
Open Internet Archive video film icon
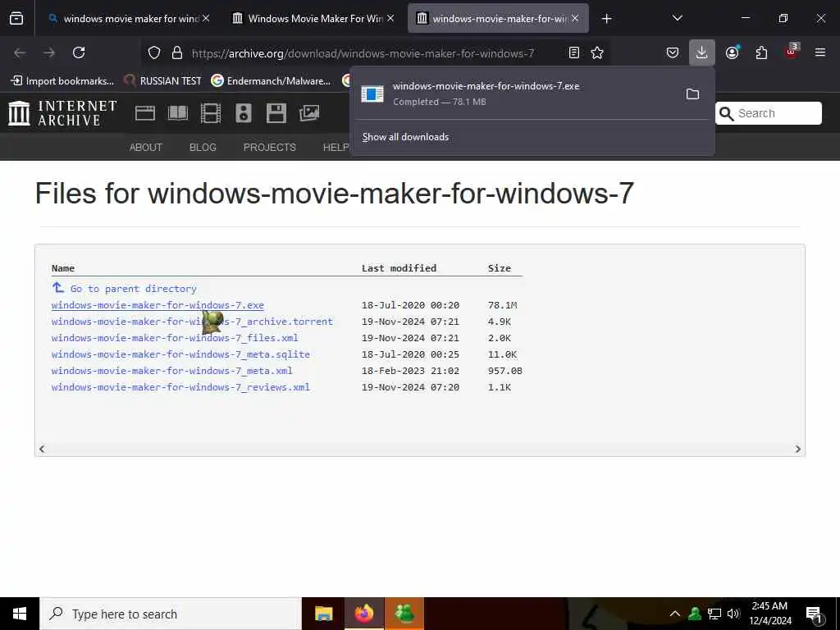pos(211,113)
